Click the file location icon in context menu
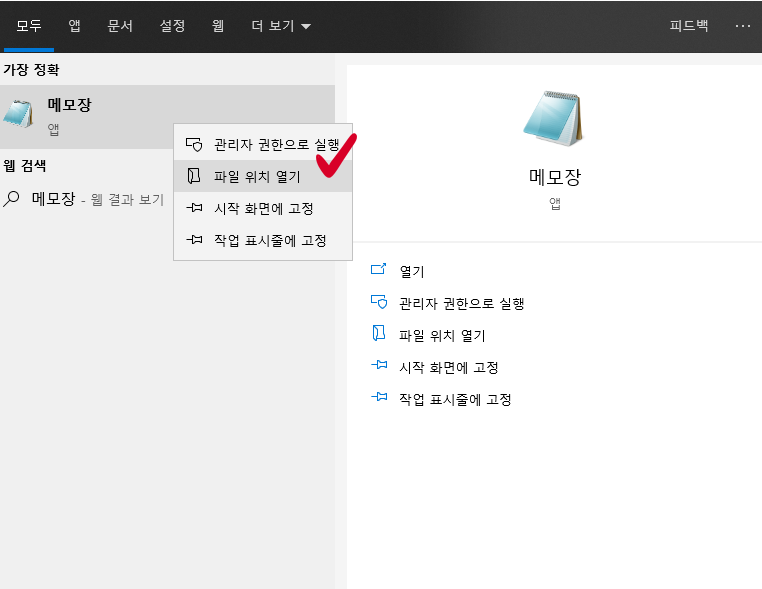Image resolution: width=762 pixels, height=589 pixels. click(194, 176)
